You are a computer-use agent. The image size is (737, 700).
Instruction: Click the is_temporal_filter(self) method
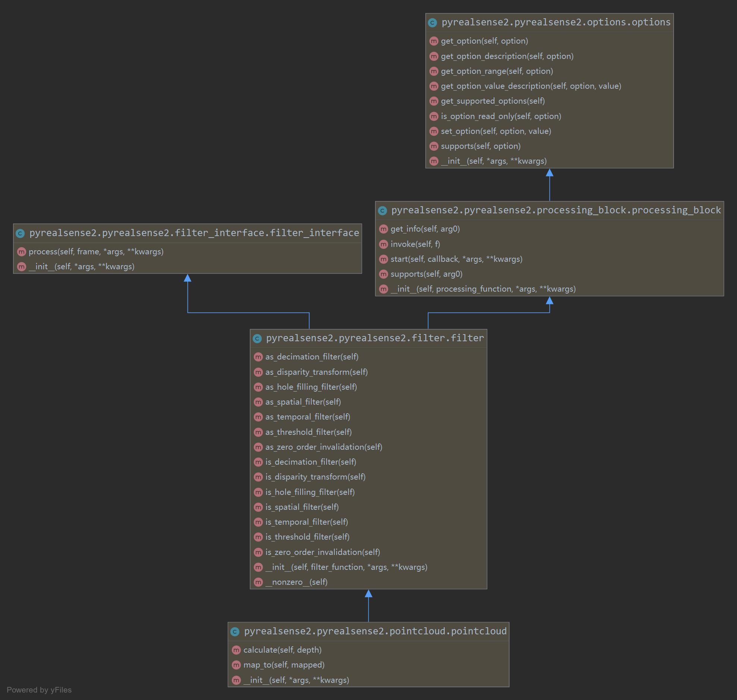[306, 522]
